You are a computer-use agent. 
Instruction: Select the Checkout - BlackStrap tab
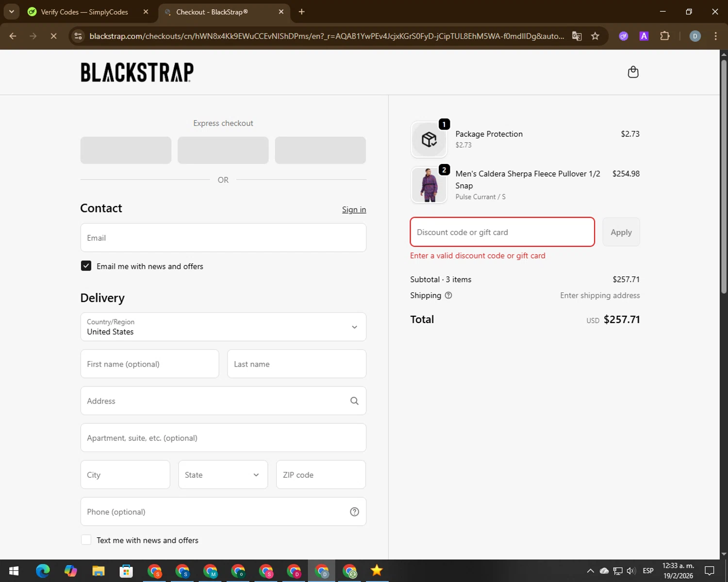[212, 12]
